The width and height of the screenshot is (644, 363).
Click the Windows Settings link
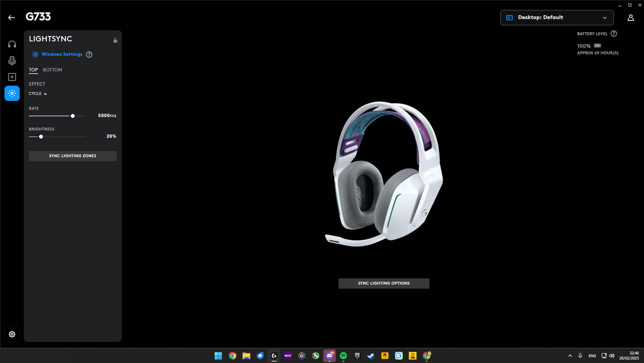coord(62,54)
